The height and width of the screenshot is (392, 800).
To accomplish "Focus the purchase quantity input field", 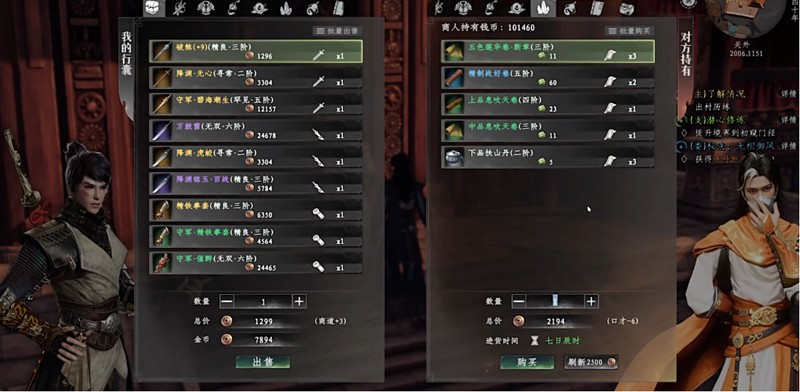I will 555,301.
